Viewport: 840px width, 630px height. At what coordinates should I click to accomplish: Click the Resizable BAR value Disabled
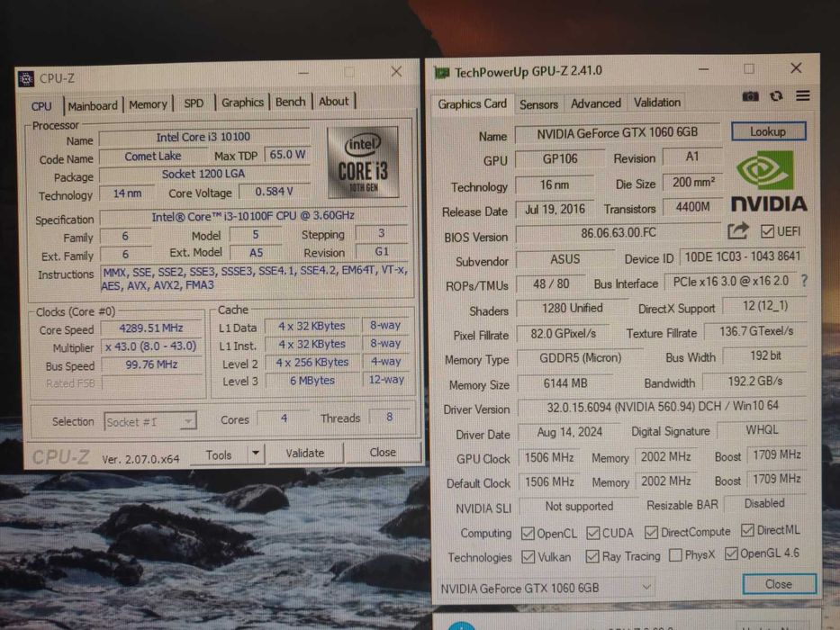764,504
